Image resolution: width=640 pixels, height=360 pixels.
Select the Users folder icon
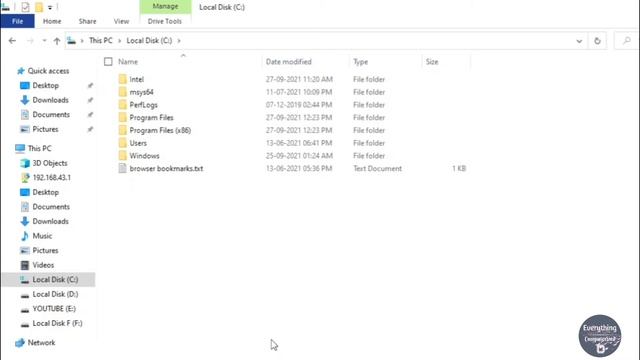point(122,143)
